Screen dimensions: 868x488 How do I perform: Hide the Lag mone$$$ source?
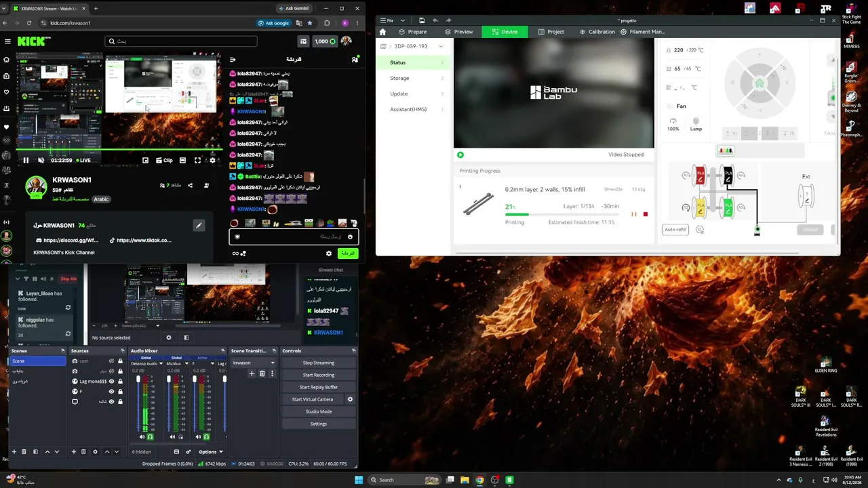[x=112, y=381]
